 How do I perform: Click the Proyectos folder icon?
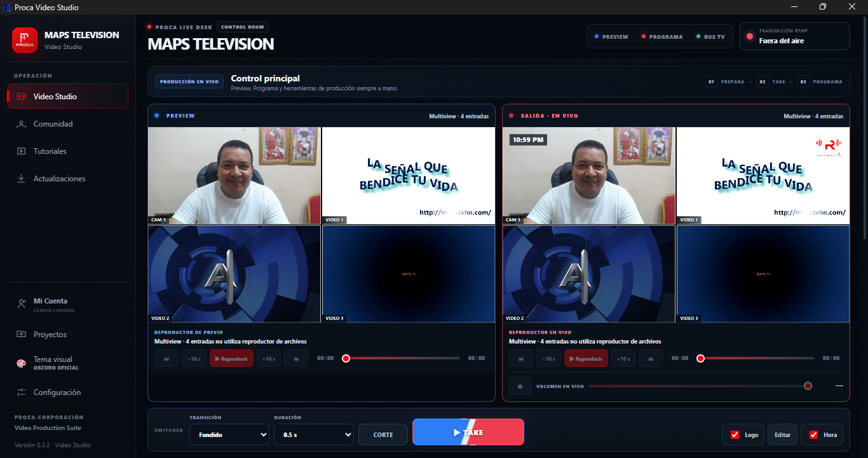[21, 335]
